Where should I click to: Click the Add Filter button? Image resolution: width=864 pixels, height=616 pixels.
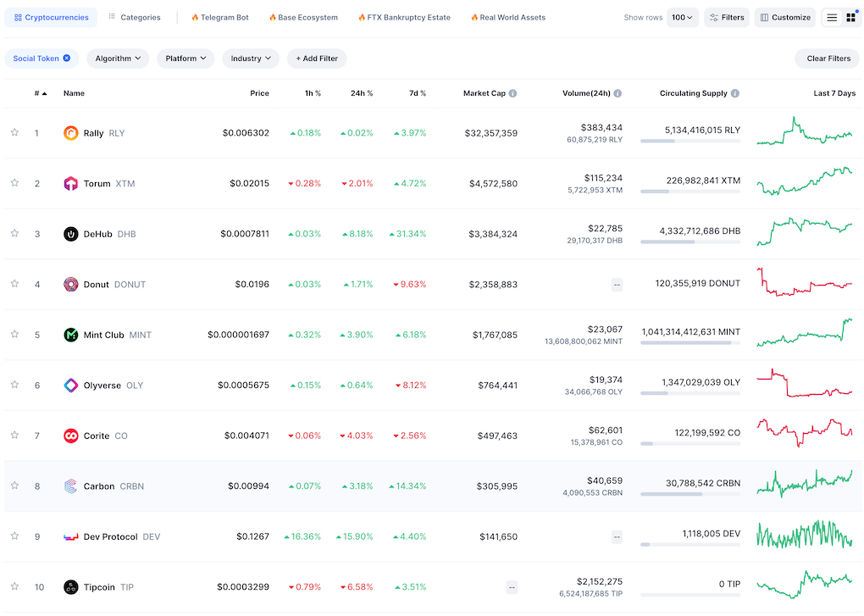317,58
